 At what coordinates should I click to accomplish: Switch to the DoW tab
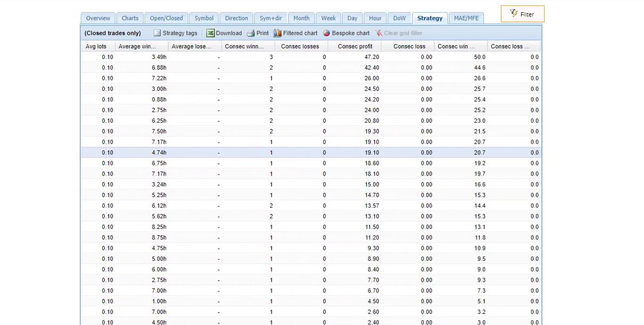tap(399, 18)
